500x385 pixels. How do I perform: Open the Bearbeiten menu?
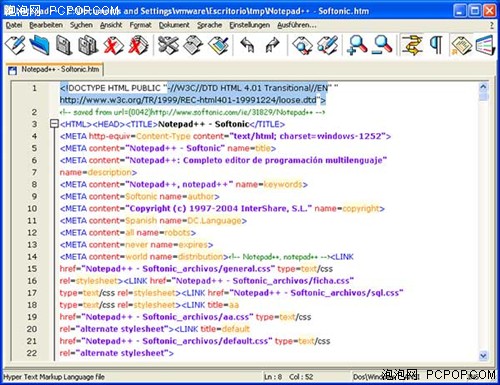(x=46, y=25)
